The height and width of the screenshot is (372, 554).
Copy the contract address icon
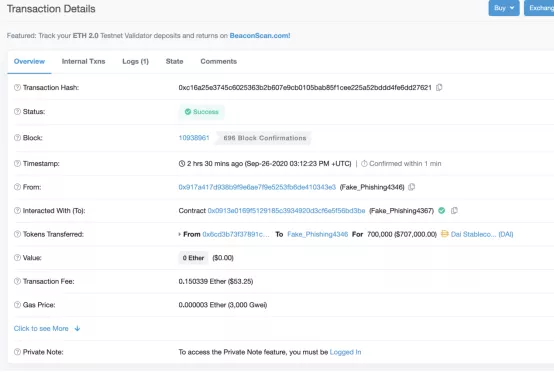coord(454,211)
